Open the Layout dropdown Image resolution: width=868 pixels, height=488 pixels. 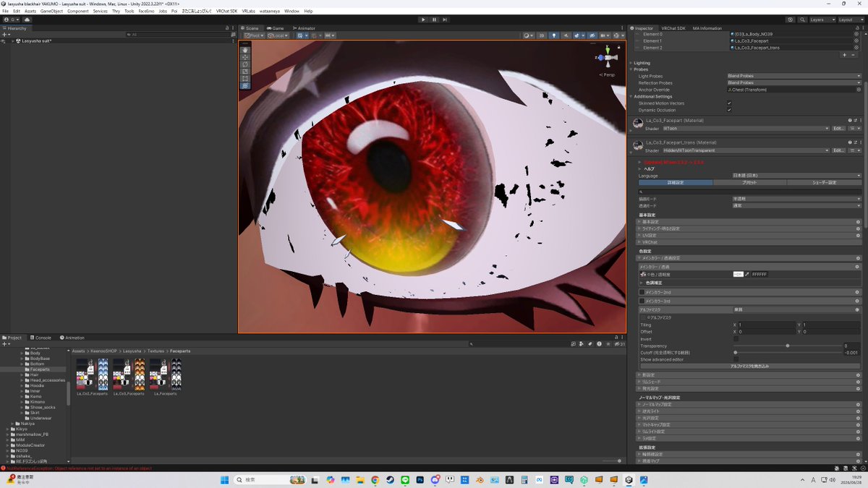pos(851,20)
